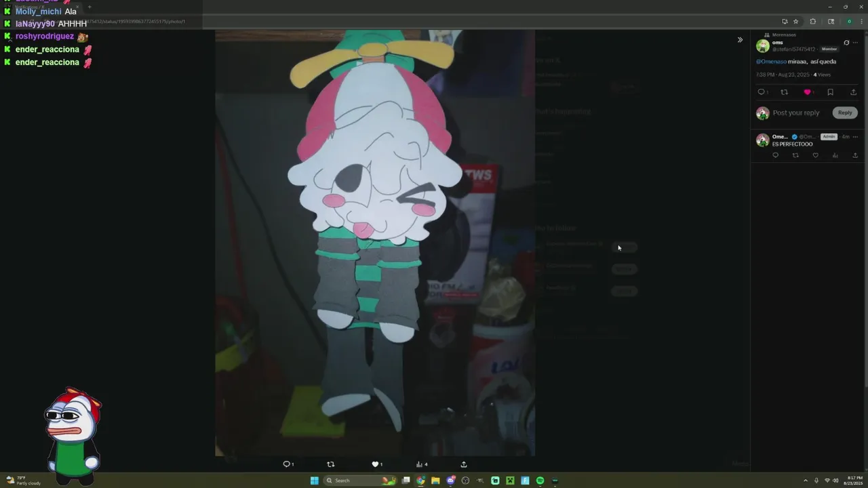Unlike the oms tweet via the pink heart
The image size is (868, 488).
(x=807, y=92)
